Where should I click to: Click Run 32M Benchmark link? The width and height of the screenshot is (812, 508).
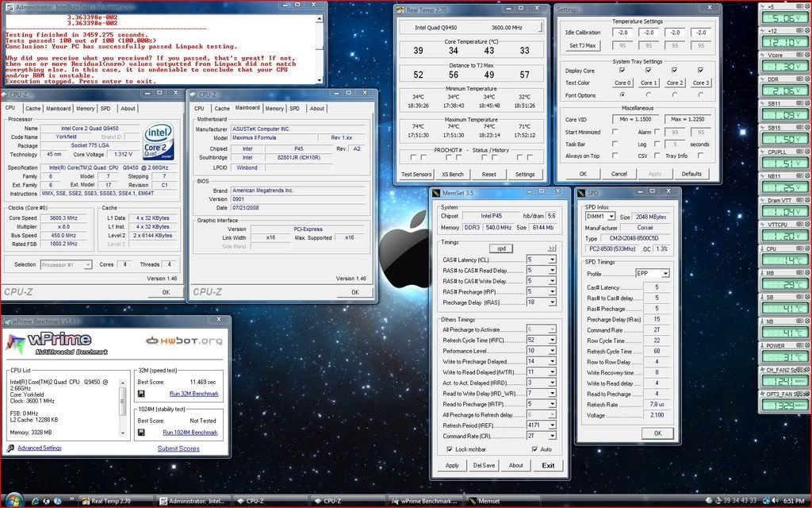click(194, 394)
